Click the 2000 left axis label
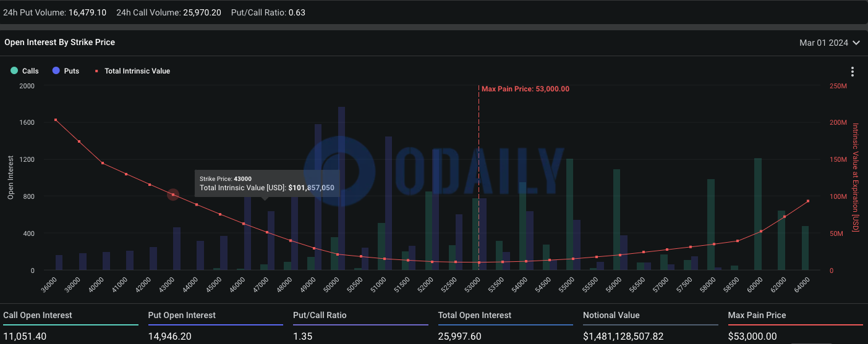The width and height of the screenshot is (868, 344). (27, 86)
